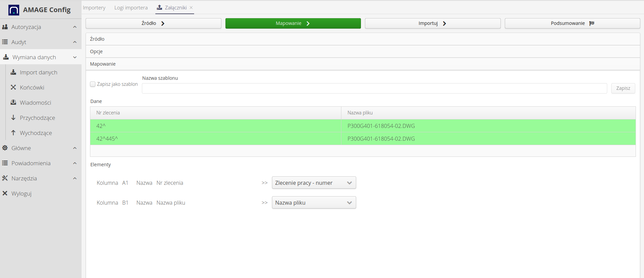Click the Import danych download icon
Image resolution: width=644 pixels, height=278 pixels.
[13, 72]
